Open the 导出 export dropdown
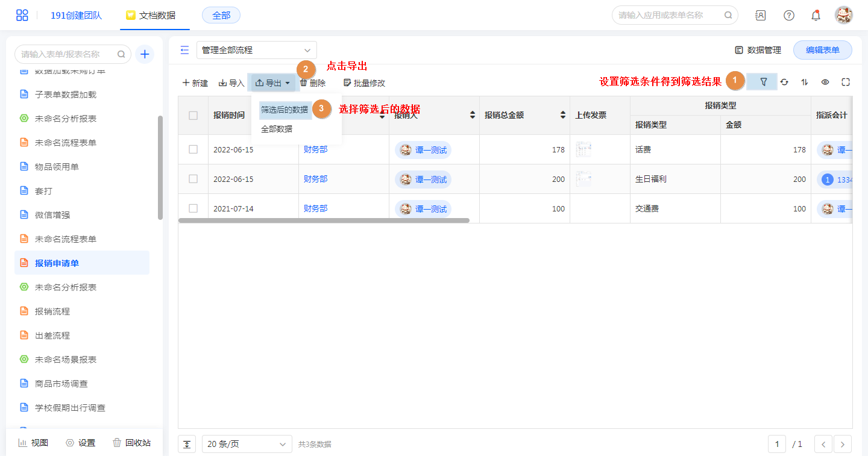This screenshot has width=868, height=456. [273, 83]
